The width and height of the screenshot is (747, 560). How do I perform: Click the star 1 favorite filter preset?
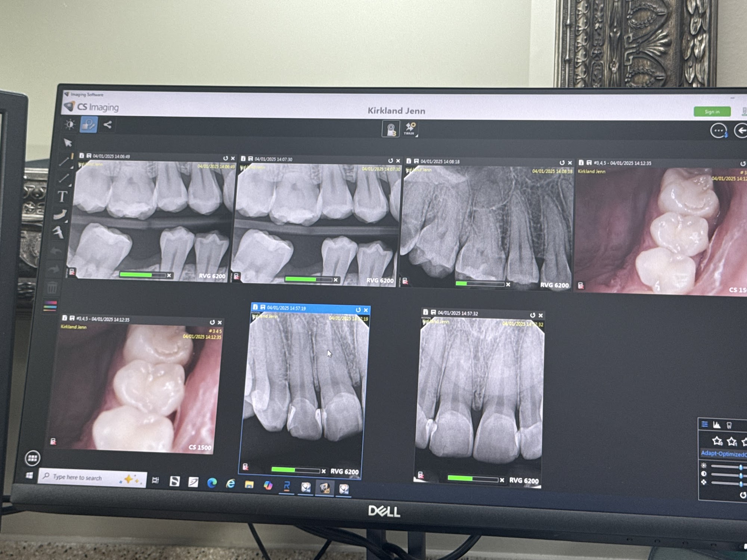coord(732,442)
